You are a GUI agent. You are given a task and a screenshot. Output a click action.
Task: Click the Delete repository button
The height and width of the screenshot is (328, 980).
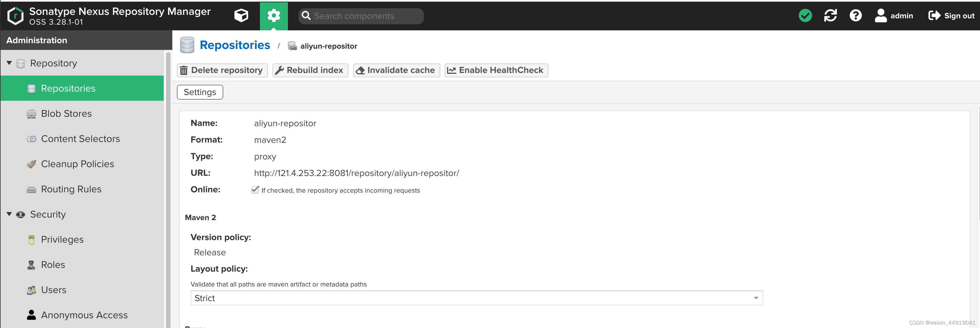pyautogui.click(x=222, y=70)
